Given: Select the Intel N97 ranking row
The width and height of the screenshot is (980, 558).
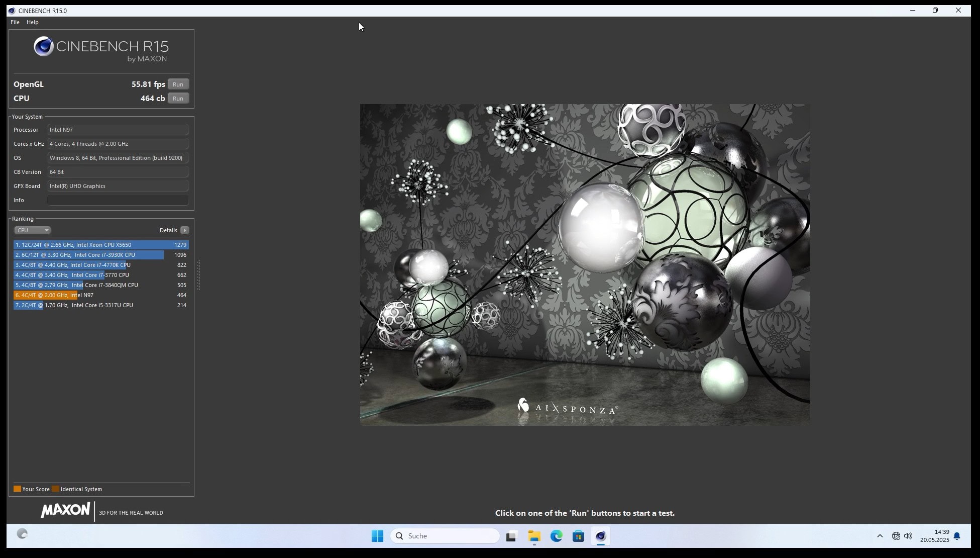Looking at the screenshot, I should click(x=101, y=295).
